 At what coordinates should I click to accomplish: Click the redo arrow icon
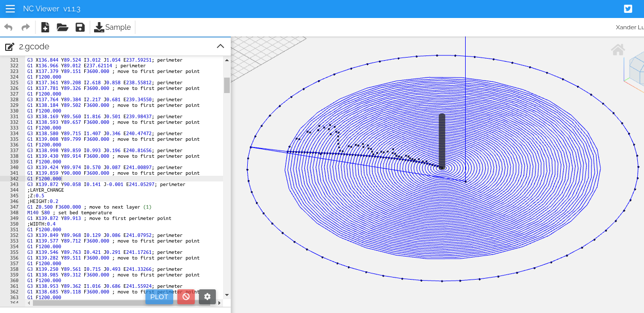pos(25,27)
